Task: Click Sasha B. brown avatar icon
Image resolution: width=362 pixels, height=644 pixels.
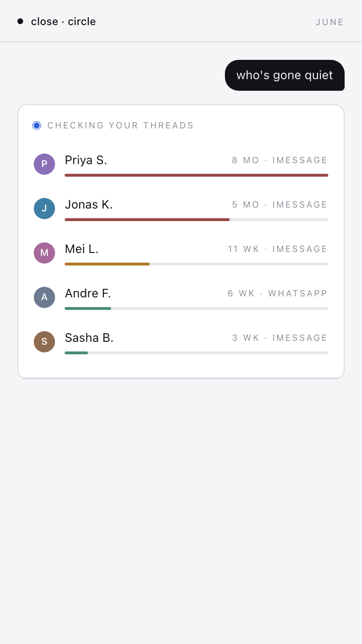Action: (x=44, y=342)
